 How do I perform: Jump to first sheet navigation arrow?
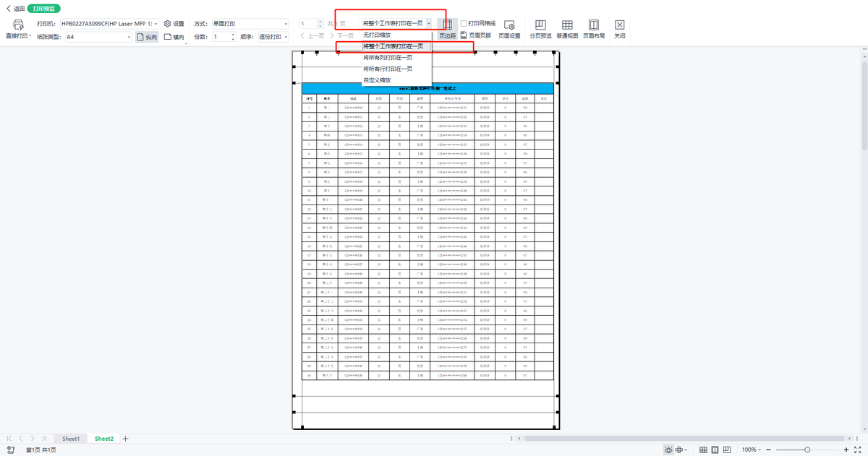point(9,439)
